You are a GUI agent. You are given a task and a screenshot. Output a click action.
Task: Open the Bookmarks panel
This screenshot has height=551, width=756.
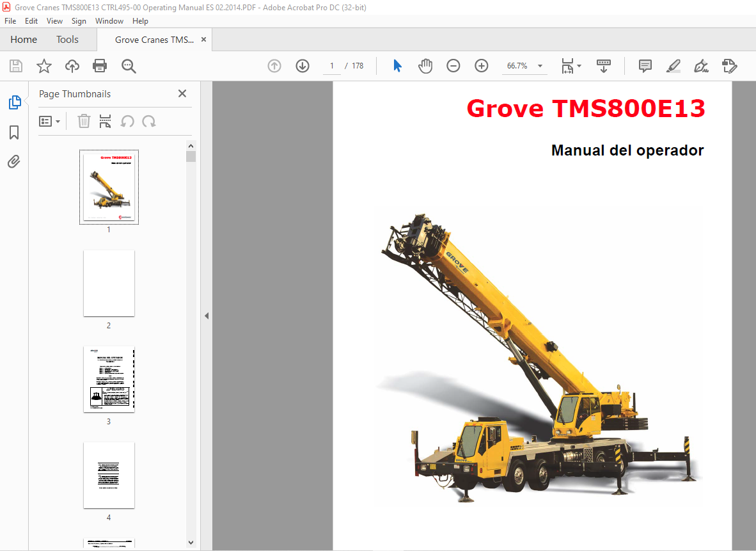(x=14, y=132)
